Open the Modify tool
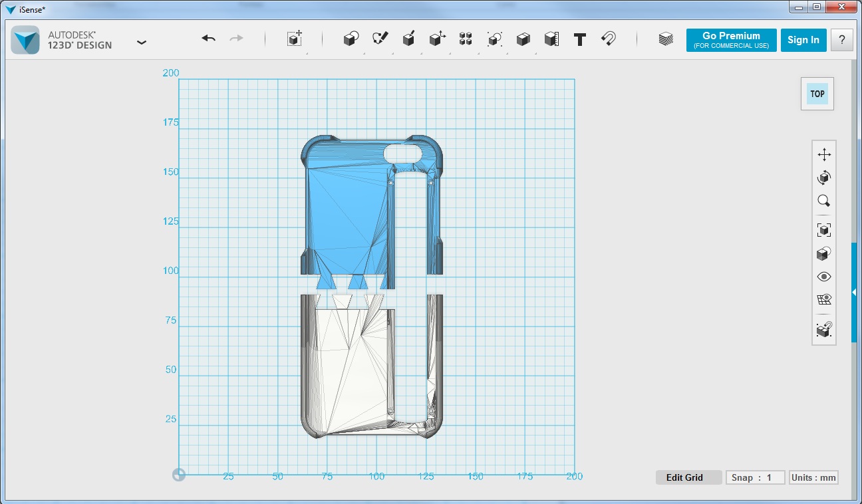Screen dimensions: 862x504 coord(437,39)
